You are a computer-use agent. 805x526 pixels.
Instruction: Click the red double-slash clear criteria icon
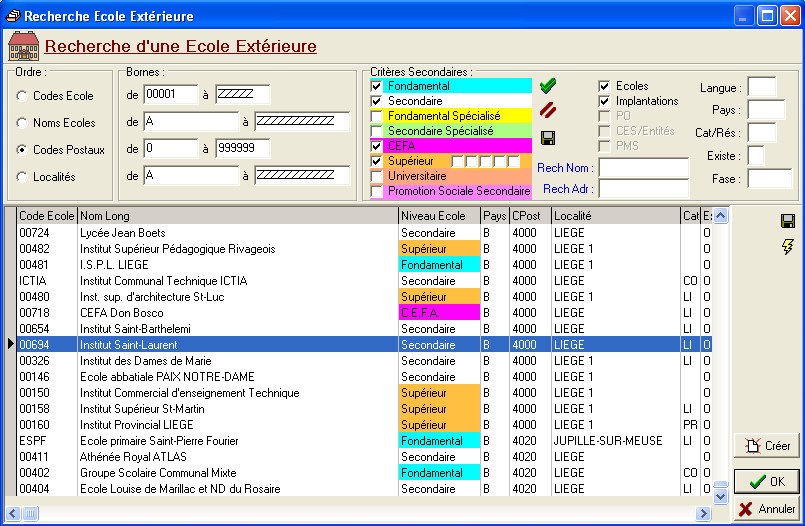(547, 111)
